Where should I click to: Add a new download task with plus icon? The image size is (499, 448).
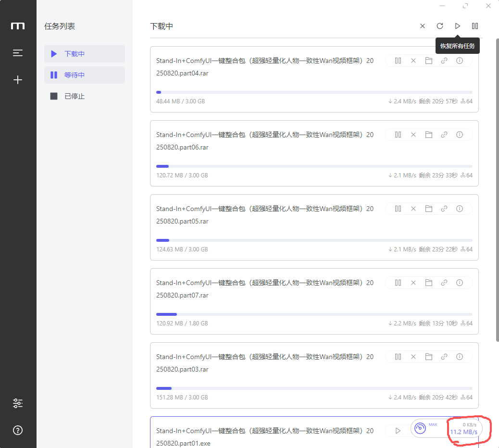(x=18, y=80)
